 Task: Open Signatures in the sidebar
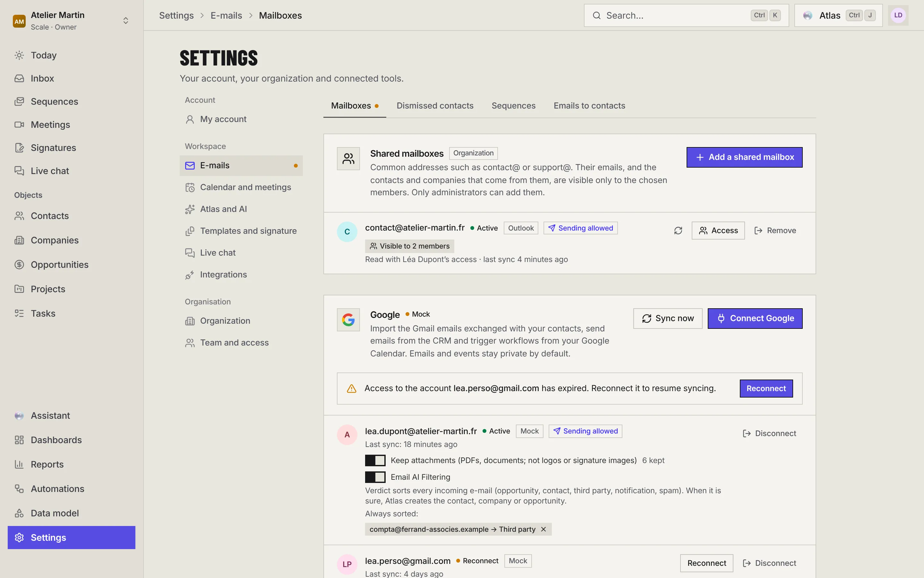click(x=72, y=148)
